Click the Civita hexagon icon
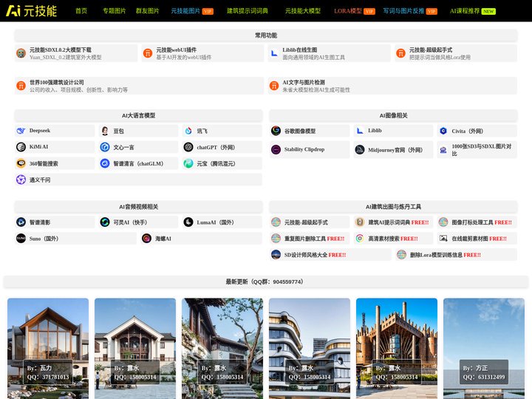Viewport: 532px width, 399px height. (x=443, y=131)
